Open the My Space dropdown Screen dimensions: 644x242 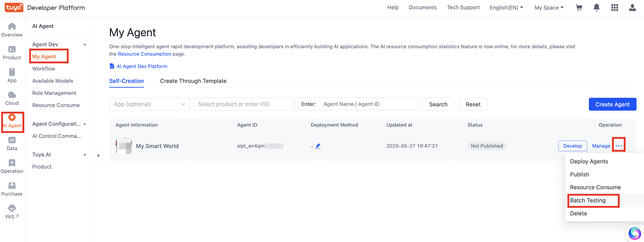549,7
